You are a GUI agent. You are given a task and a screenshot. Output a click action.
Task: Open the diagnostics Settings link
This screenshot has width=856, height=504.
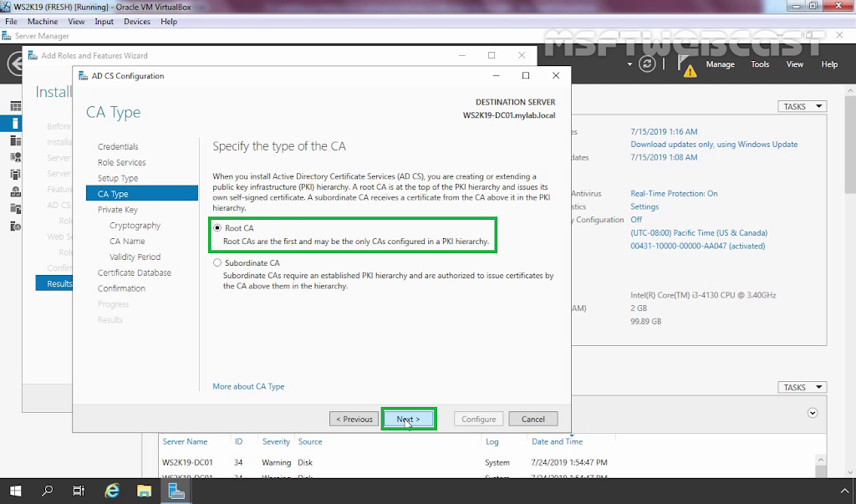click(x=645, y=206)
